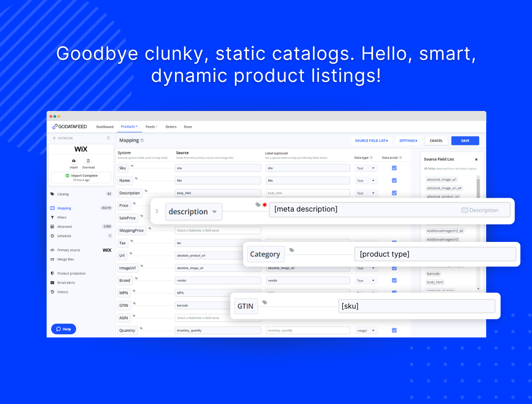532x404 pixels.
Task: Expand the Feeds menu in top navigation
Action: point(151,127)
